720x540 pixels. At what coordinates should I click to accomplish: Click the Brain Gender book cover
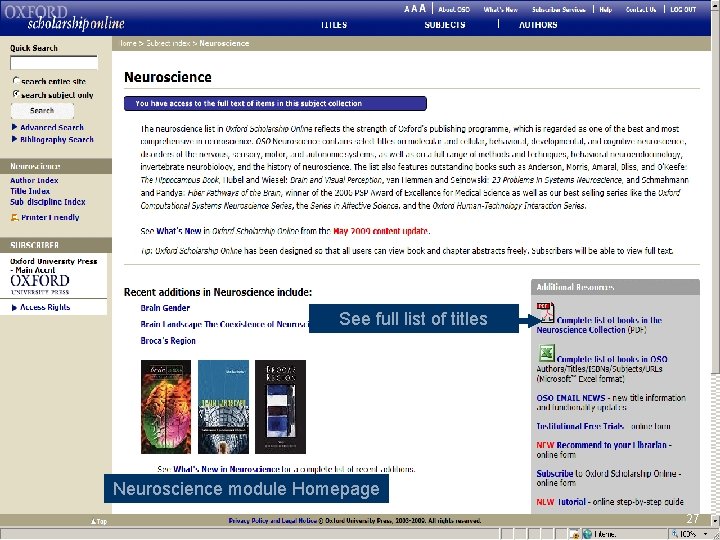pos(166,407)
